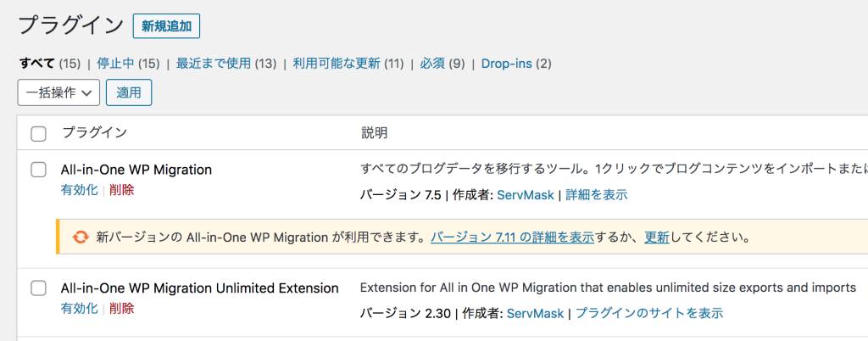Check the All-in-One WP Migration checkbox
The height and width of the screenshot is (341, 868).
click(38, 170)
